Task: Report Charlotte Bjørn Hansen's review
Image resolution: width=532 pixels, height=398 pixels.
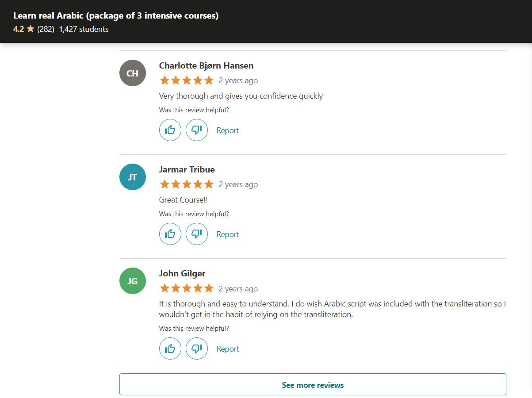Action: (228, 130)
